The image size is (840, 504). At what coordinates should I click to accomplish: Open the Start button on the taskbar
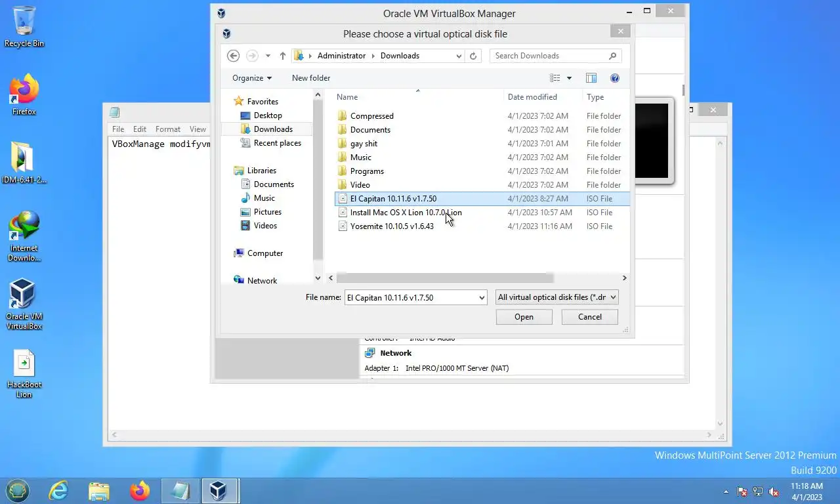(x=18, y=490)
